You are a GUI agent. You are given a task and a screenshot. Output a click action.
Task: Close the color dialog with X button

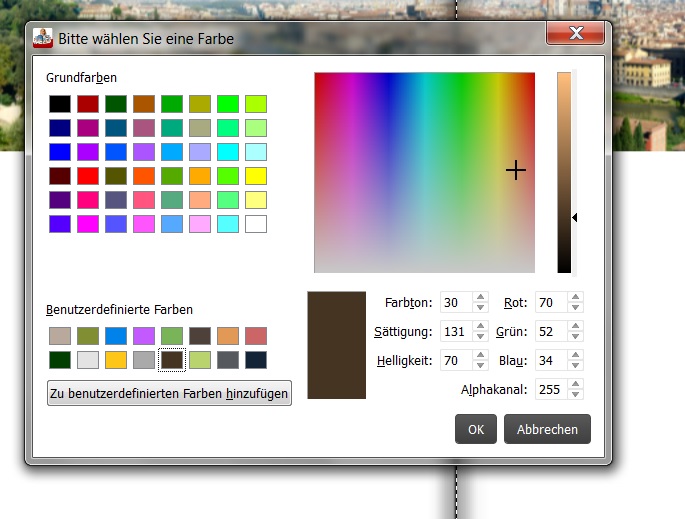coord(575,35)
